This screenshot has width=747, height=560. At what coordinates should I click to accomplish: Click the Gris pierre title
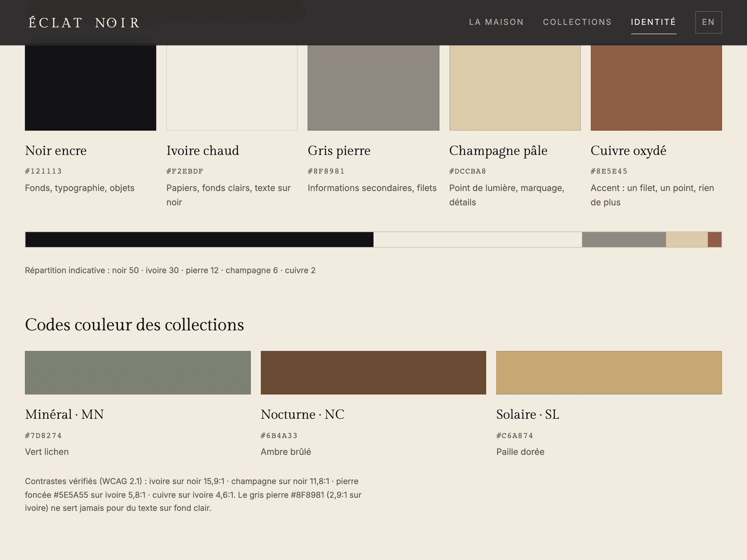click(339, 151)
